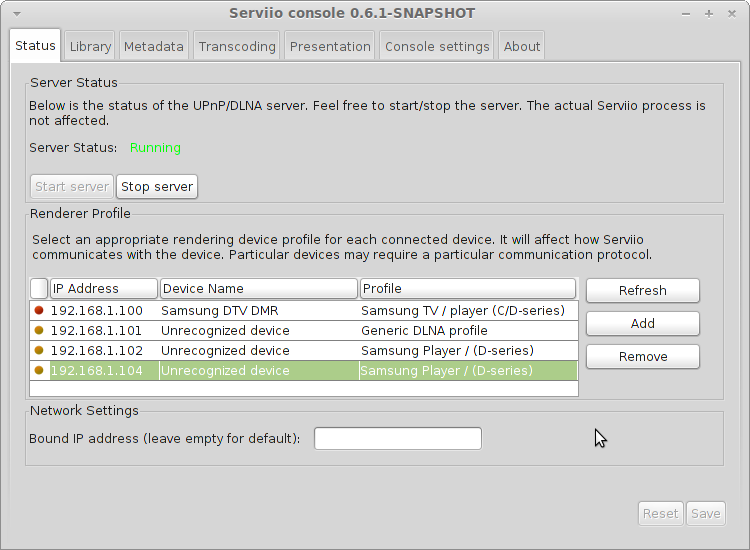Open the Library tab
The height and width of the screenshot is (550, 750).
90,46
